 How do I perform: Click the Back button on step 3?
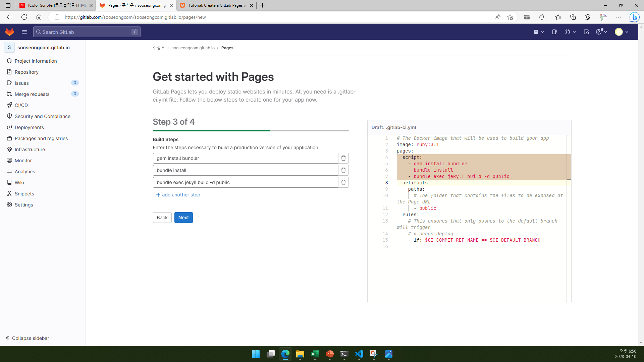(162, 218)
